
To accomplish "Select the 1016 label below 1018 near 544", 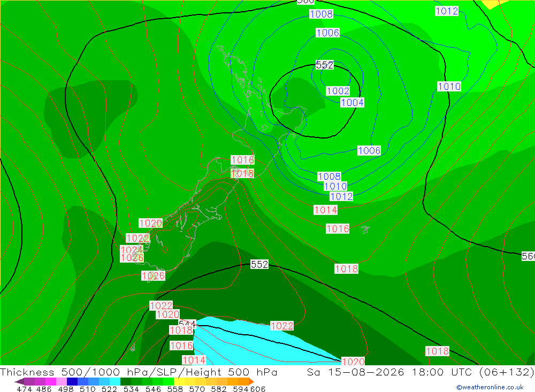I will click(x=181, y=345).
